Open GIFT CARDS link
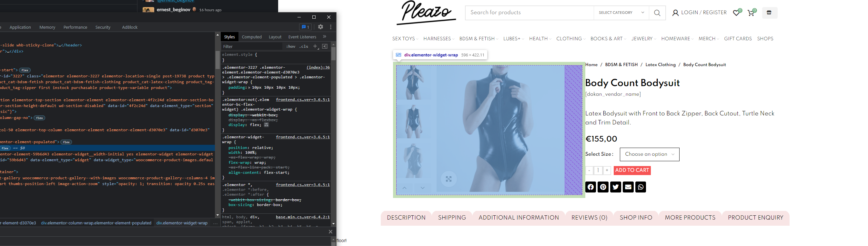This screenshot has height=246, width=868. (738, 39)
